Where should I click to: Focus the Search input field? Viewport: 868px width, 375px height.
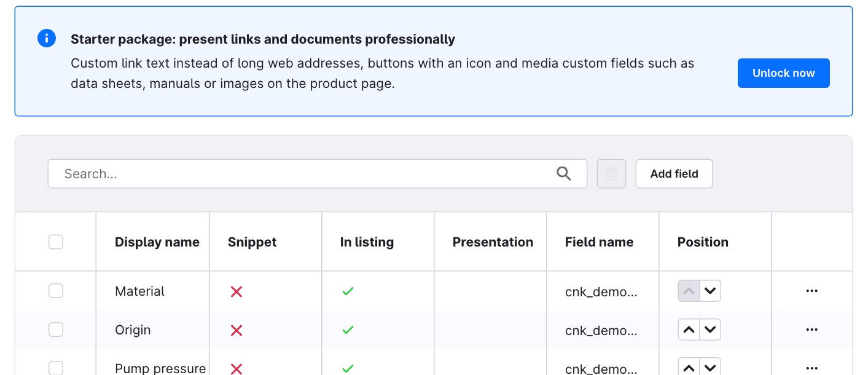[318, 174]
